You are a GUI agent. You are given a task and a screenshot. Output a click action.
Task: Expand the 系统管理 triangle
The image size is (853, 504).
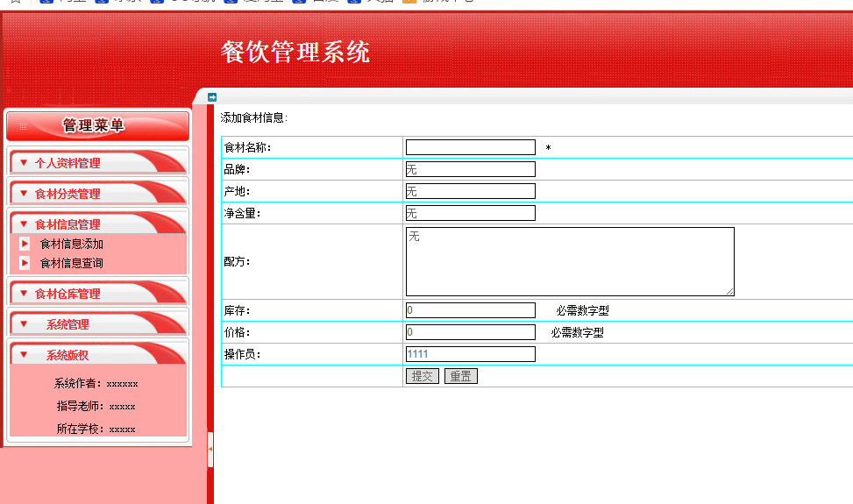pyautogui.click(x=24, y=324)
